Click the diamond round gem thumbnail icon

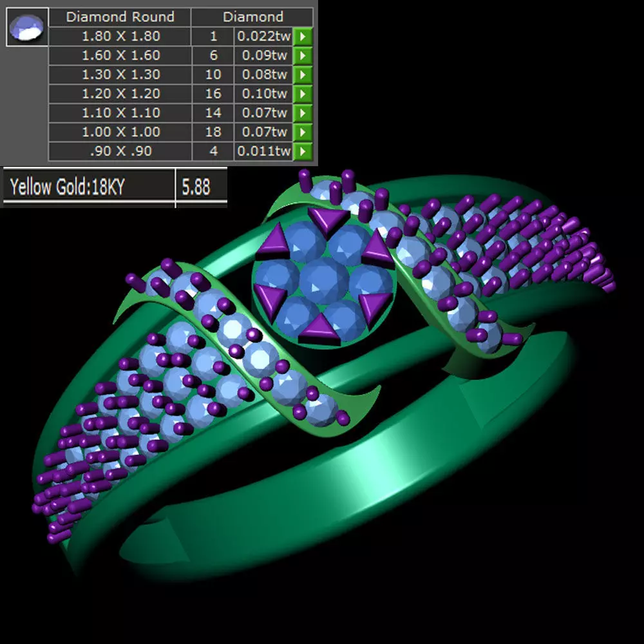(x=27, y=27)
